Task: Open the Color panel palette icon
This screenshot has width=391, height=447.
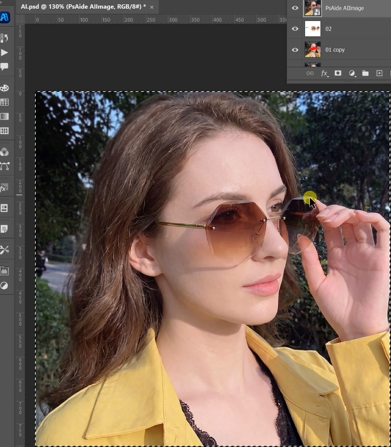Action: pos(4,88)
